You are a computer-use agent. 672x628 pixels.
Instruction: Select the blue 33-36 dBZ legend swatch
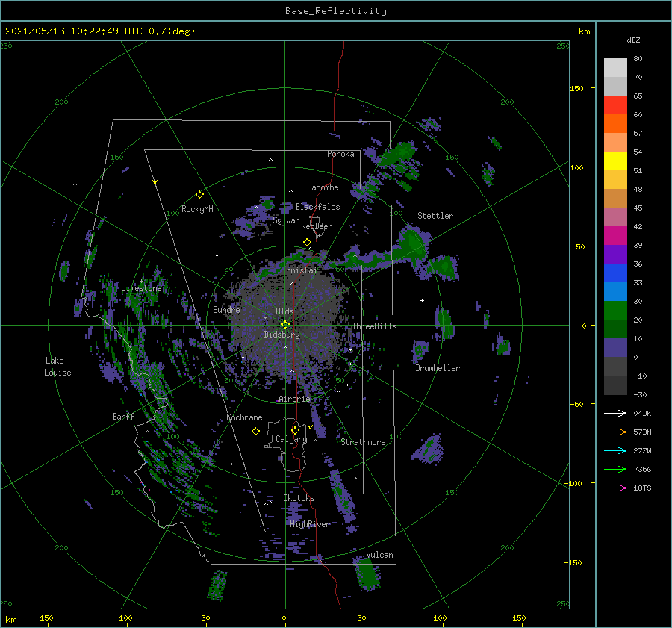[615, 273]
